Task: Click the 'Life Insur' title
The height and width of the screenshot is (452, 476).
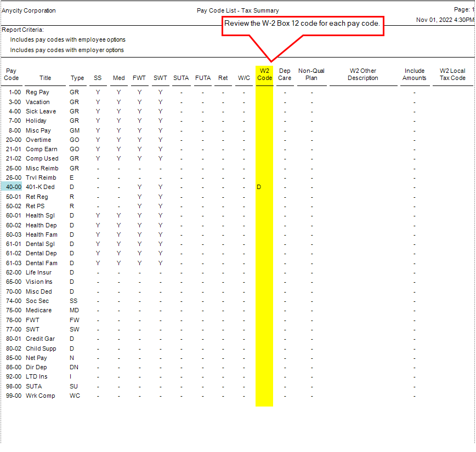Action: coord(38,272)
